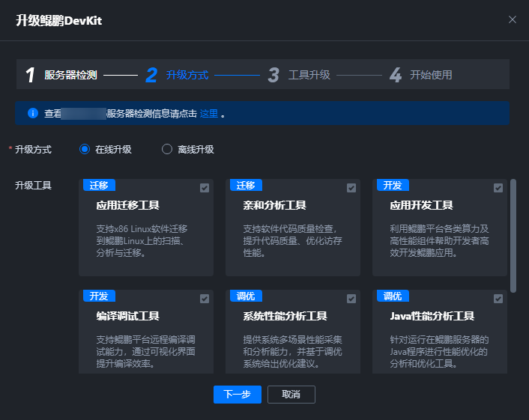
Task: Click the 针对运行在鲲鹏服务器 description text
Action: [439, 352]
